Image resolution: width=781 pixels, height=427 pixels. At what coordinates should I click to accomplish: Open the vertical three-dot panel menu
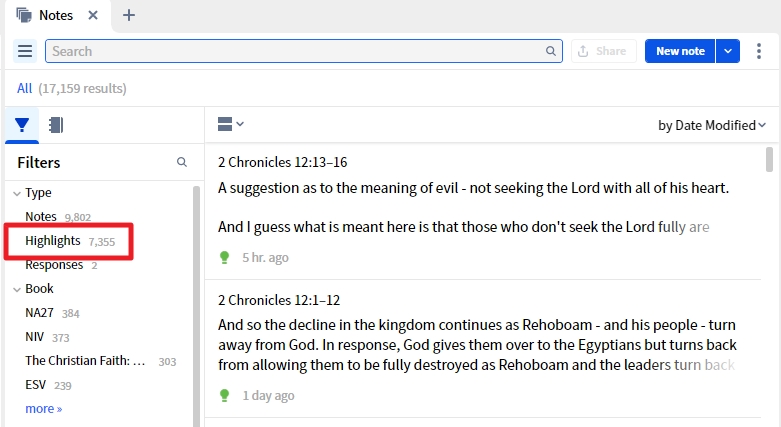pos(759,51)
